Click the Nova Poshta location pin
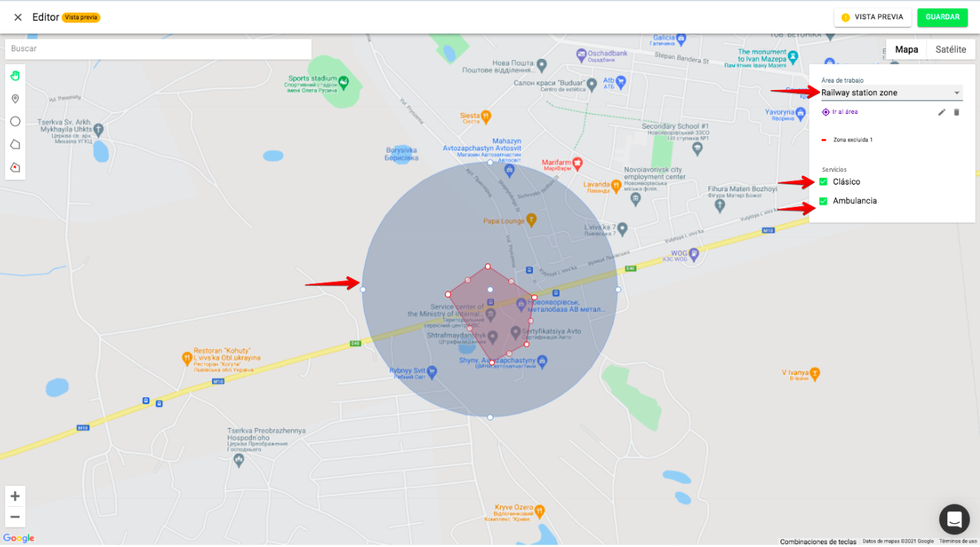This screenshot has width=980, height=547. pos(542,65)
